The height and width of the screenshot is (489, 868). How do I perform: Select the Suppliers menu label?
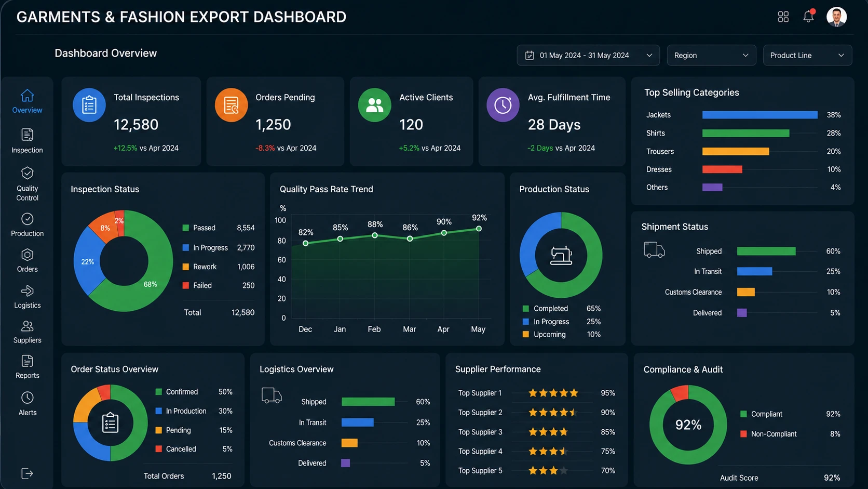click(27, 340)
